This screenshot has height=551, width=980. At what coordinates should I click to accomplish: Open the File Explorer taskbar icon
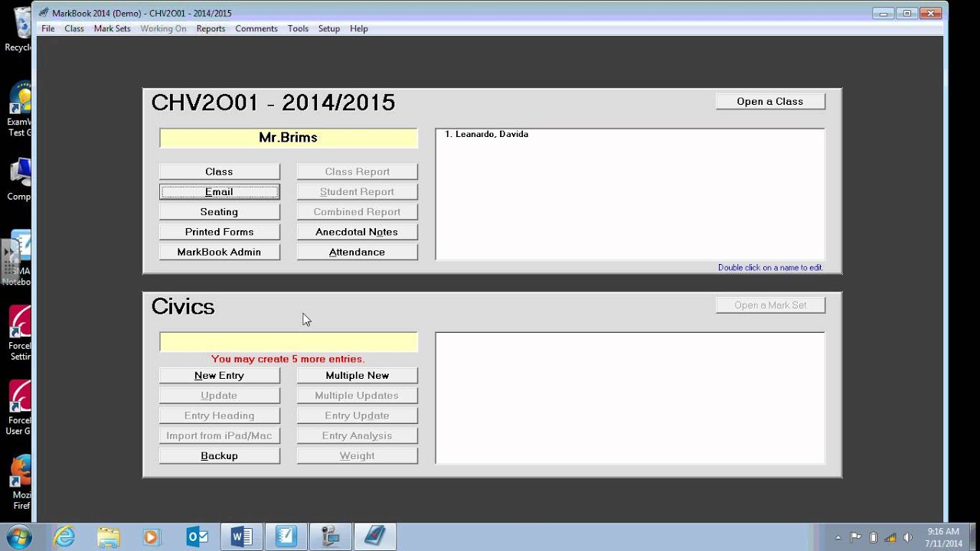click(109, 536)
